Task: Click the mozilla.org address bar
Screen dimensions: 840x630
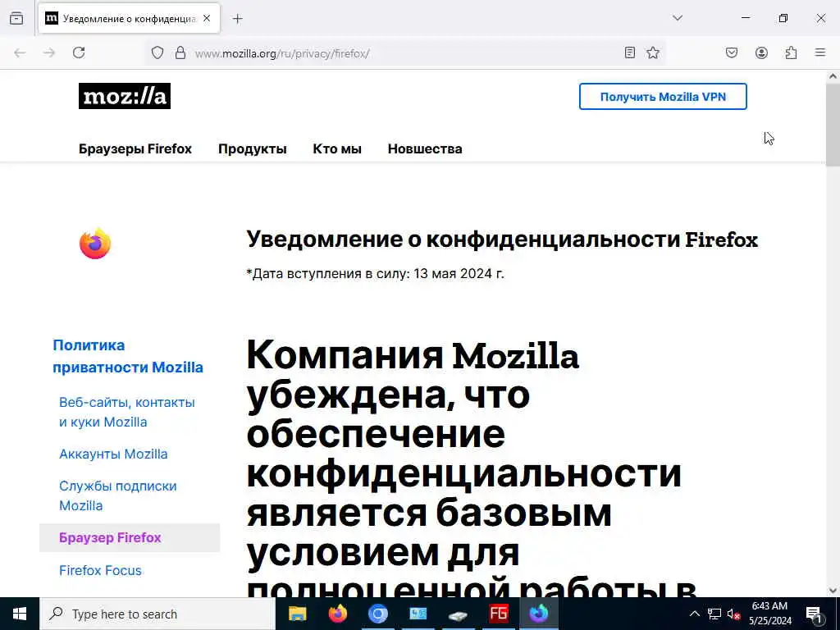Action: (405, 53)
